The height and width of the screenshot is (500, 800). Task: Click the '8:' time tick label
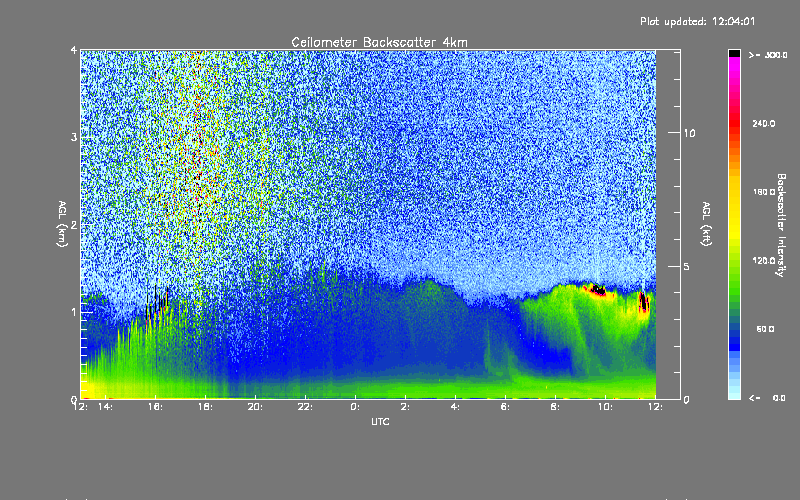tap(555, 407)
